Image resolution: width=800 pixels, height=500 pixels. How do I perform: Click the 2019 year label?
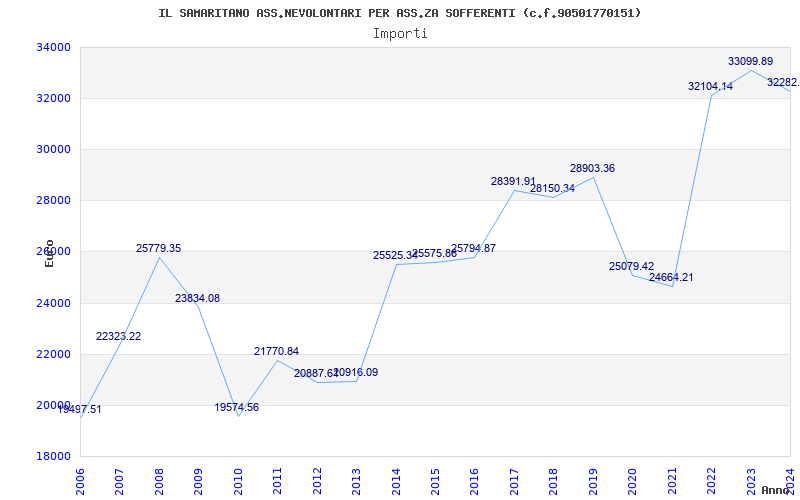pos(593,482)
